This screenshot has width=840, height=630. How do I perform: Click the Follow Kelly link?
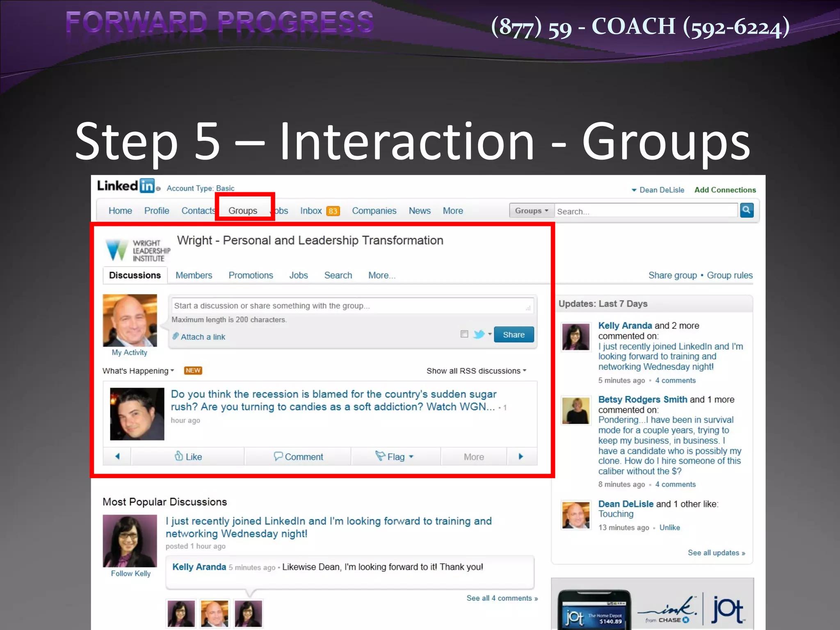(130, 573)
